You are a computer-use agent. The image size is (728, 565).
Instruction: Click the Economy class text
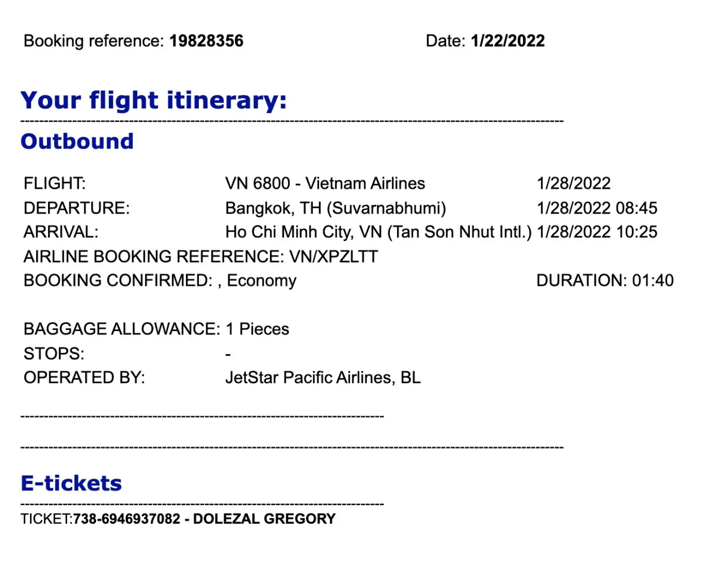tap(261, 281)
